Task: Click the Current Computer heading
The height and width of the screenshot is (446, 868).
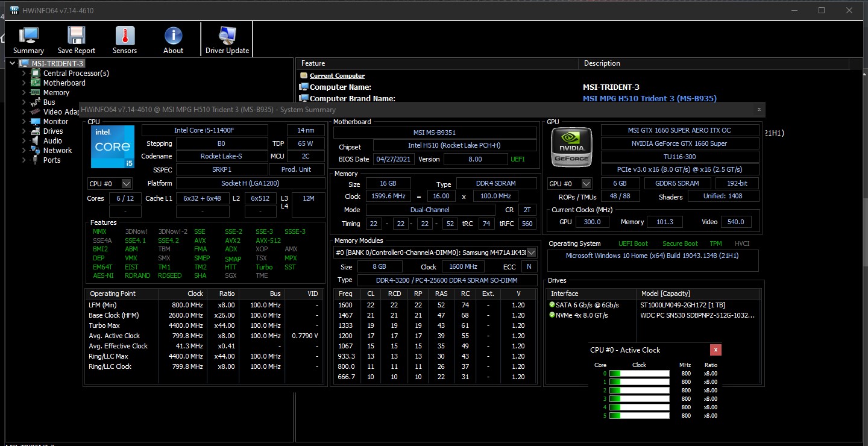Action: [x=337, y=75]
